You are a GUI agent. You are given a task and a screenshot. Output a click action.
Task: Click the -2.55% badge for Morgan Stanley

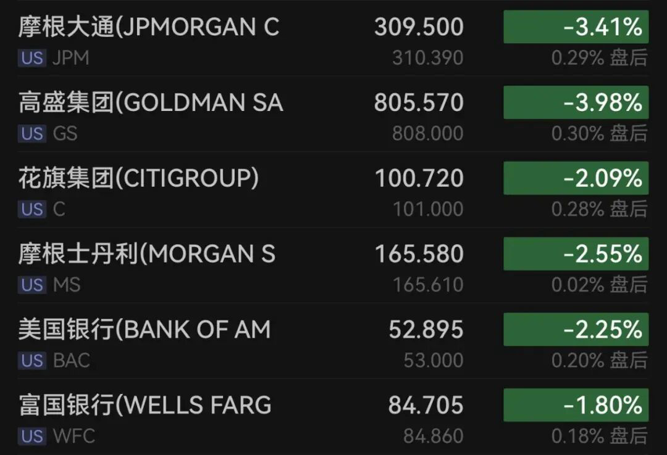576,254
